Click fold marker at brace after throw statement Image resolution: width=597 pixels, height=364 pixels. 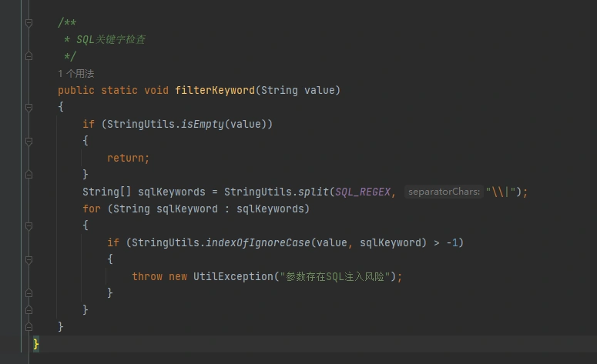tap(29, 292)
